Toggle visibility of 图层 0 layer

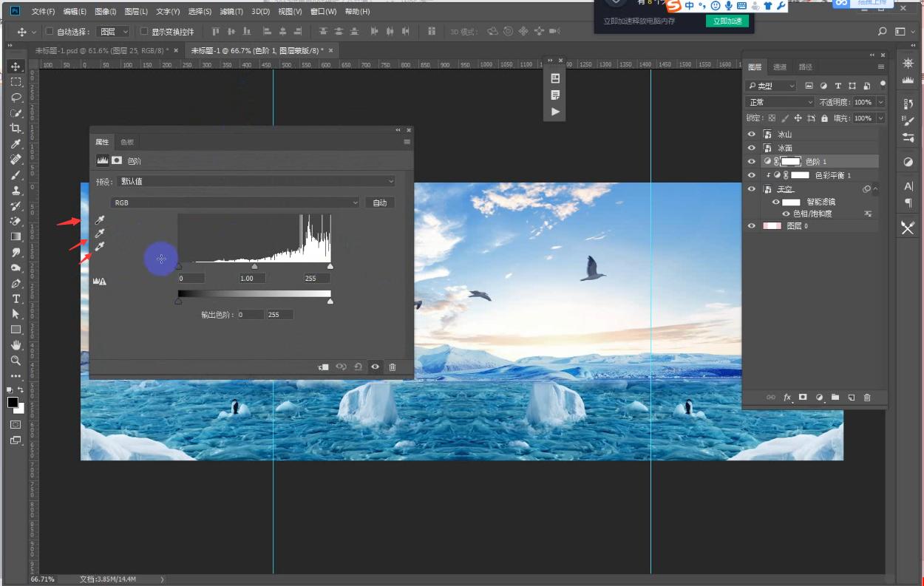point(752,226)
